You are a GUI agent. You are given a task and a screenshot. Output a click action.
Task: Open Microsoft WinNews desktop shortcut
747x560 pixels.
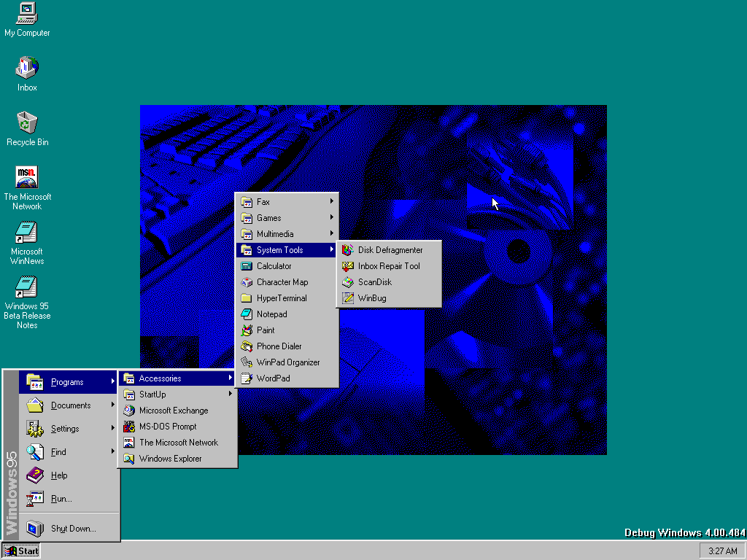click(27, 233)
